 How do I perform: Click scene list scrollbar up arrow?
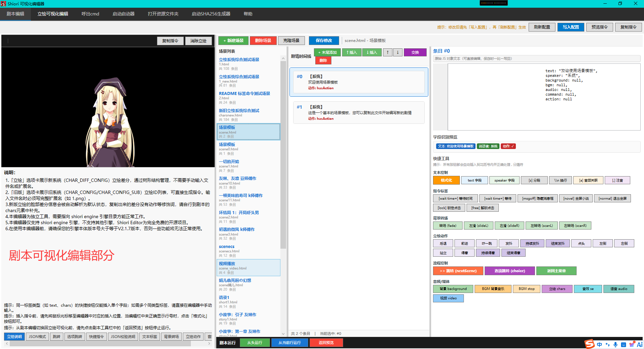(283, 58)
